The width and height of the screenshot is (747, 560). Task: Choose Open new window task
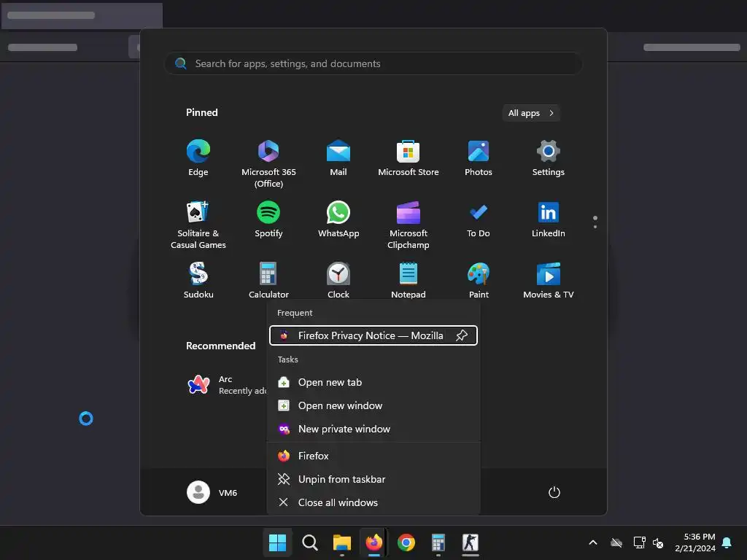coord(373,405)
